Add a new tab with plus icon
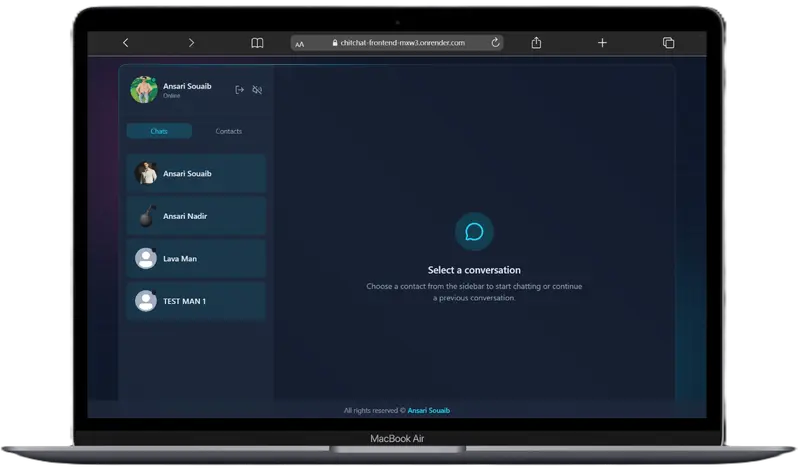 (603, 43)
